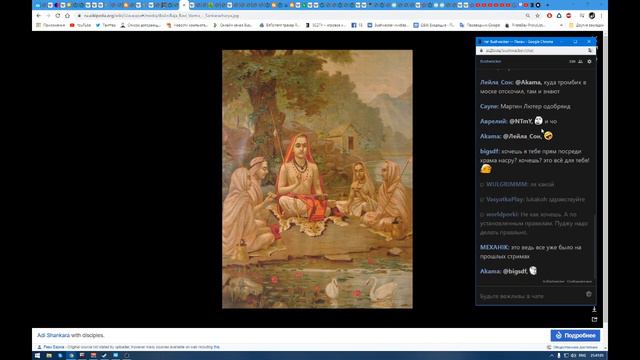Screen dimensions: 640x360
Task: Open new tab with plus button
Action: point(547,5)
